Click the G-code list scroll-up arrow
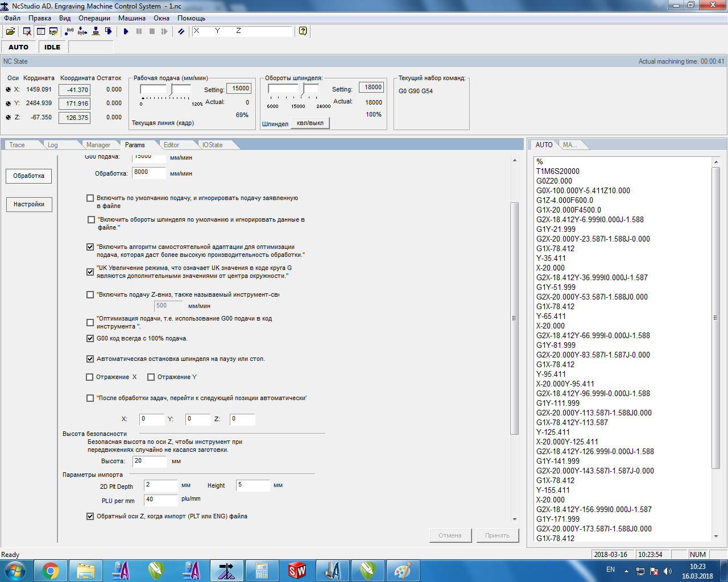 click(x=716, y=162)
